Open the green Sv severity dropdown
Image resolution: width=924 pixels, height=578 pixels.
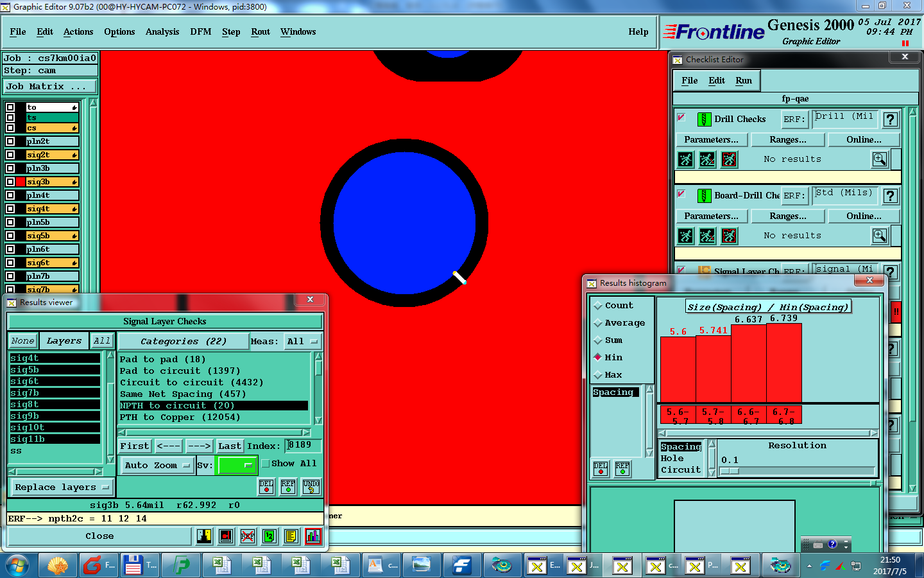pyautogui.click(x=237, y=466)
